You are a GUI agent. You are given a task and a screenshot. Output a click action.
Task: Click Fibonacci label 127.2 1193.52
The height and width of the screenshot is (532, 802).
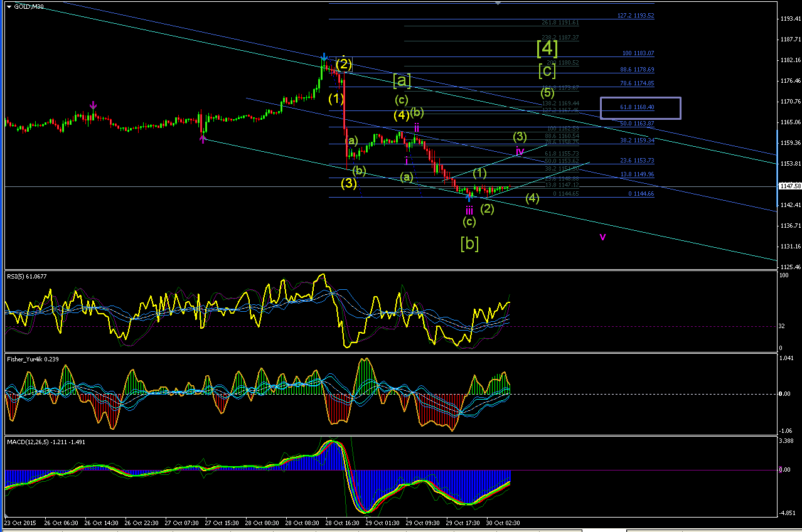coord(636,16)
